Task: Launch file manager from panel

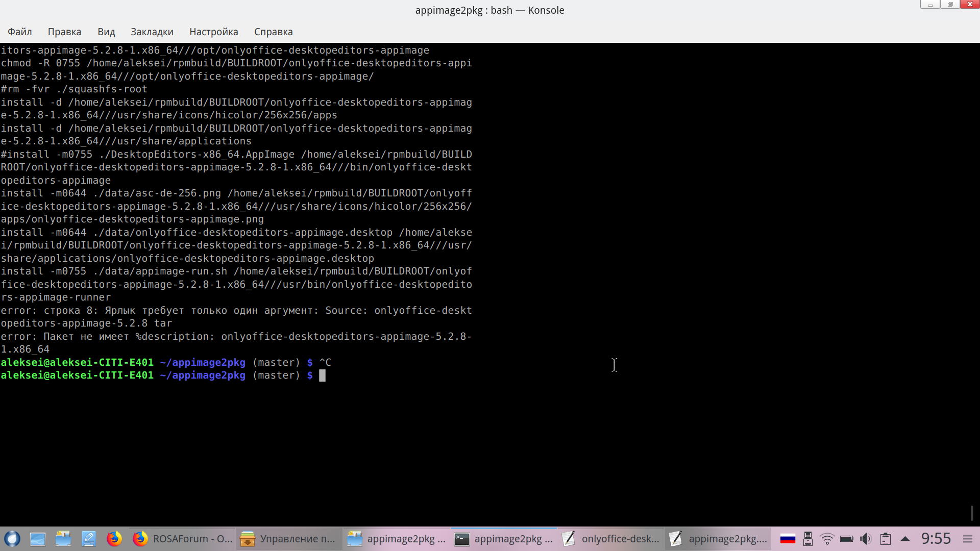Action: (x=63, y=539)
